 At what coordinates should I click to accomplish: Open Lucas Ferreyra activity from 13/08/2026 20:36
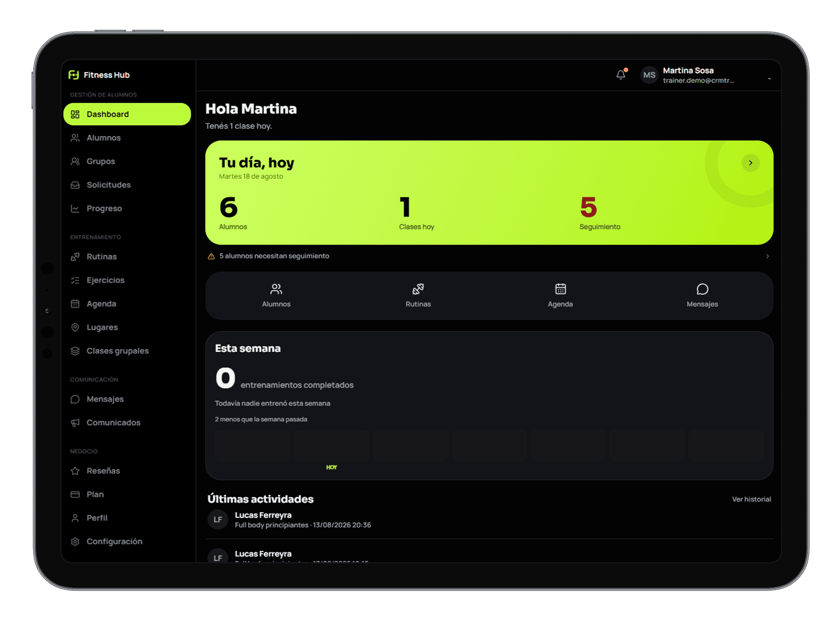pyautogui.click(x=489, y=520)
